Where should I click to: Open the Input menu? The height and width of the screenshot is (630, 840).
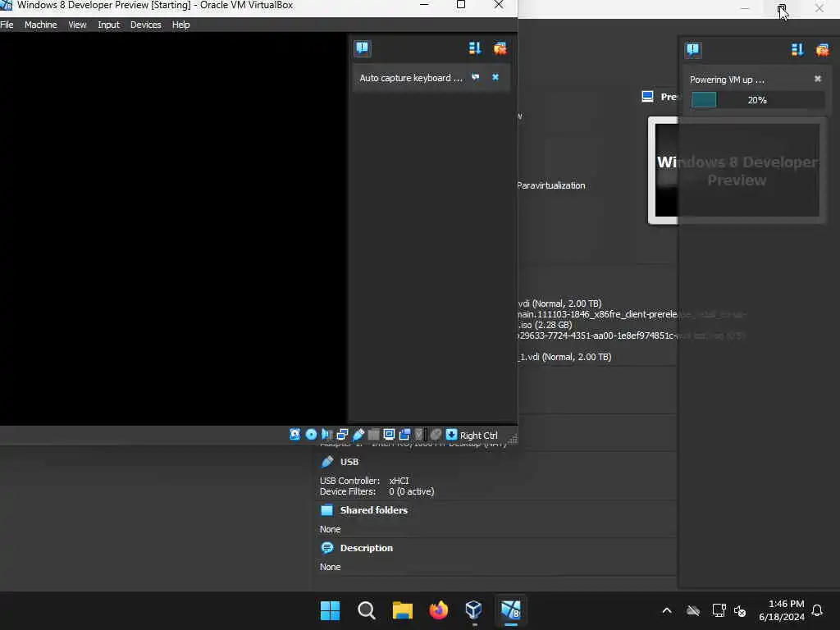click(x=109, y=25)
